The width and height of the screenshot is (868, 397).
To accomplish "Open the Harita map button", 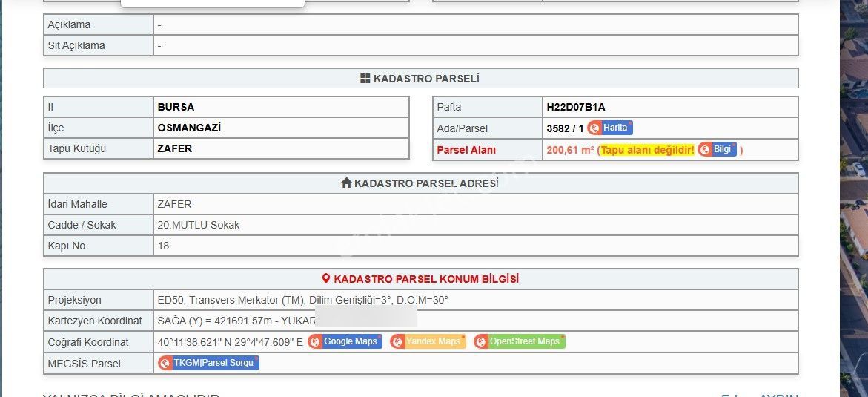I will click(x=610, y=128).
